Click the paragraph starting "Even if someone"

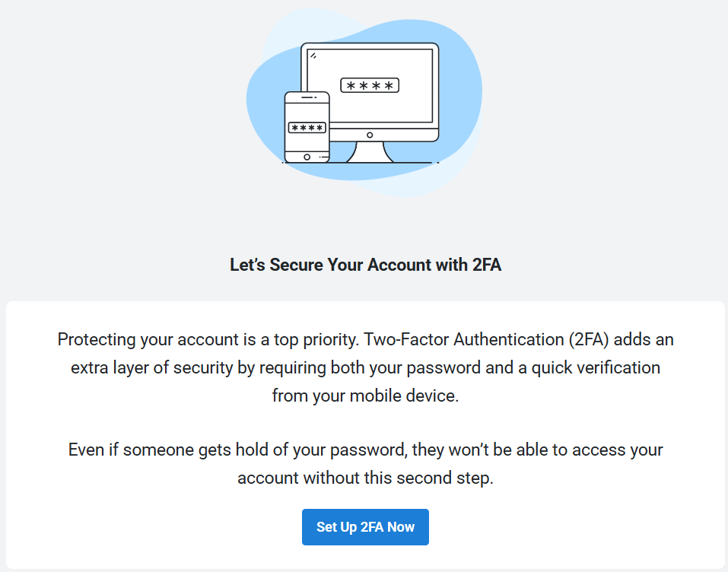pyautogui.click(x=365, y=463)
